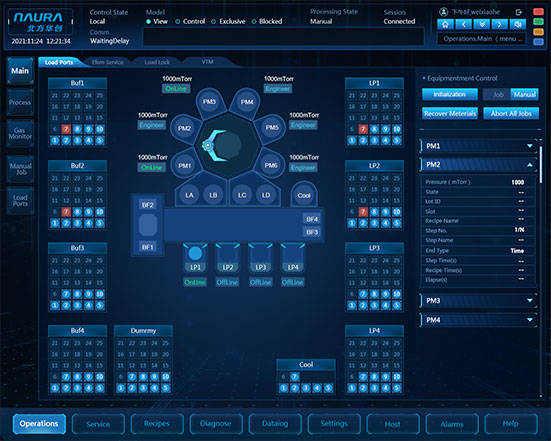551x441 pixels.
Task: Select the Blocked mode radio button
Action: 267,21
